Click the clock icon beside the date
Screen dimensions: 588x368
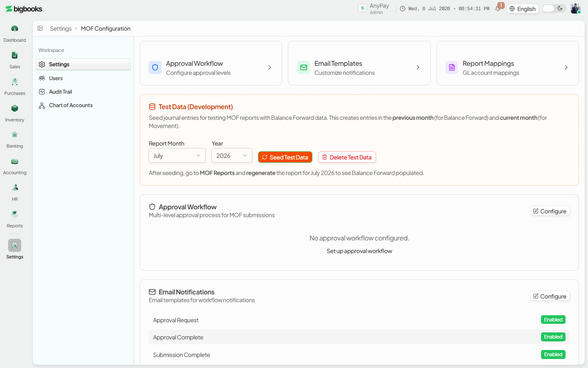(x=403, y=9)
